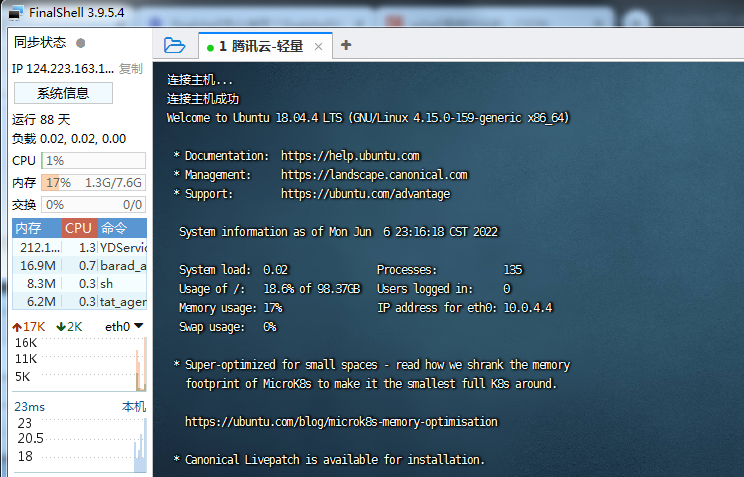
Task: Select the YDServic process row
Action: (79, 247)
